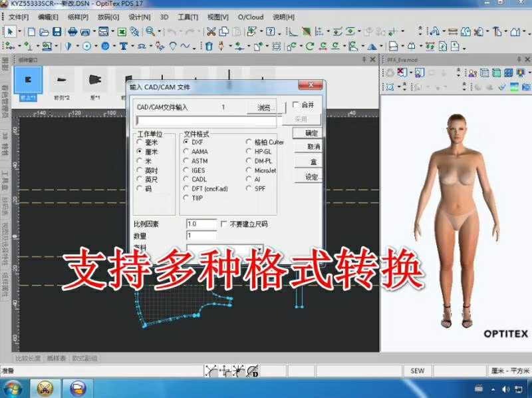Click the CAD/CAM file path input field

(206, 120)
